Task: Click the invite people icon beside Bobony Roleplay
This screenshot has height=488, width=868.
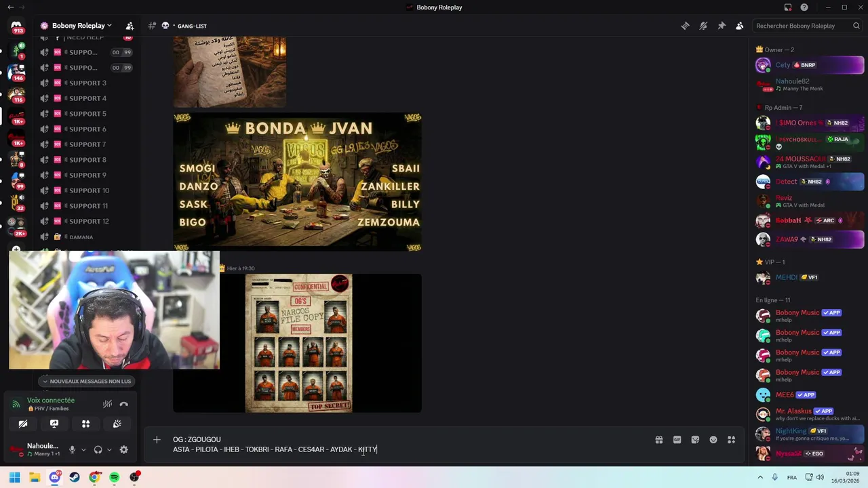Action: [130, 26]
